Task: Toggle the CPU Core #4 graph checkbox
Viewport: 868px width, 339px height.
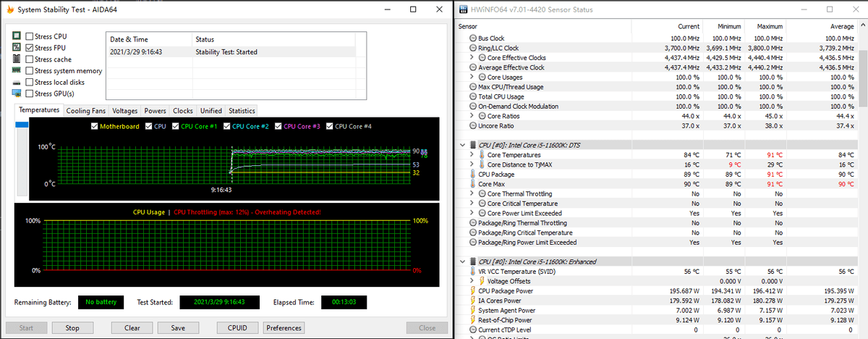Action: [330, 126]
